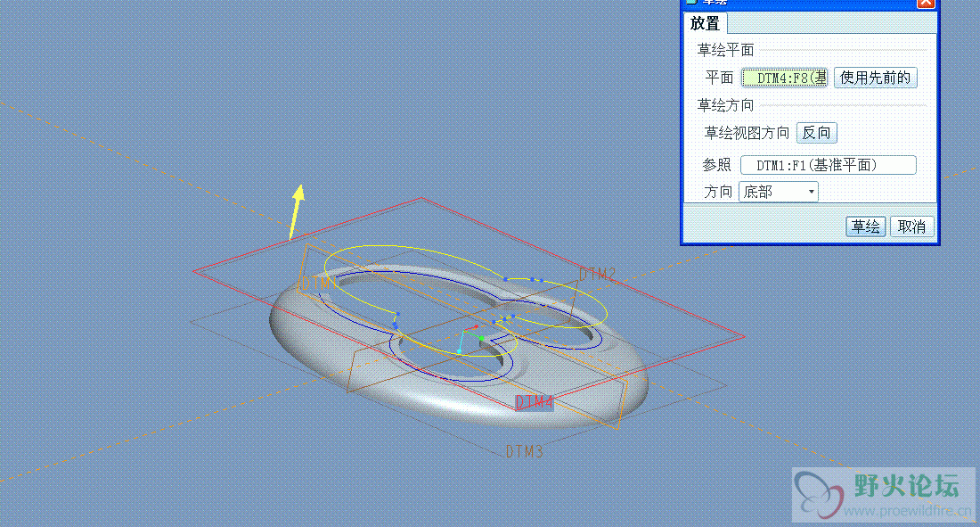
Task: Click the 参照 field showing DTM1:F1
Action: [x=829, y=165]
